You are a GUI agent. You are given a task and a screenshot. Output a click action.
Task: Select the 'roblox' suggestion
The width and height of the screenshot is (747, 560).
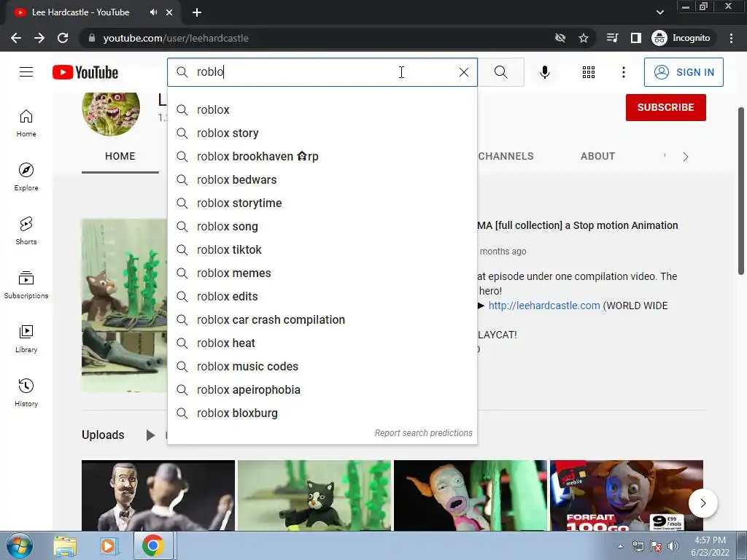pyautogui.click(x=322, y=109)
